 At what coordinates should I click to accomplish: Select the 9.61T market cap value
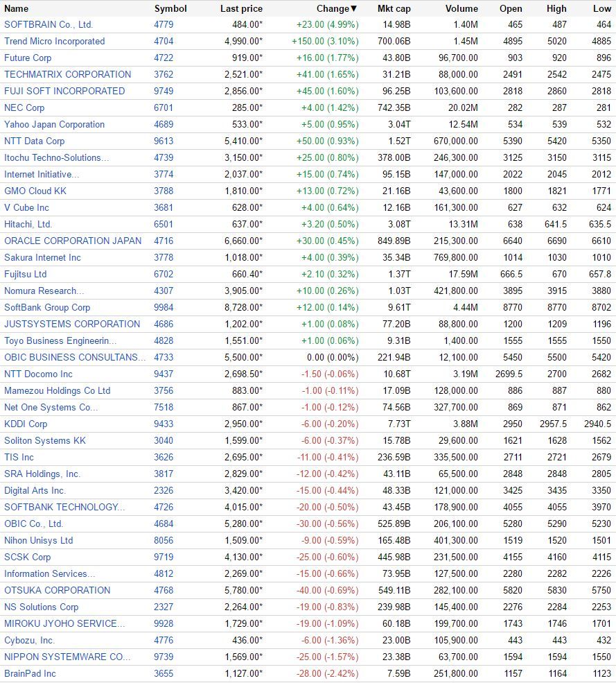pyautogui.click(x=399, y=308)
